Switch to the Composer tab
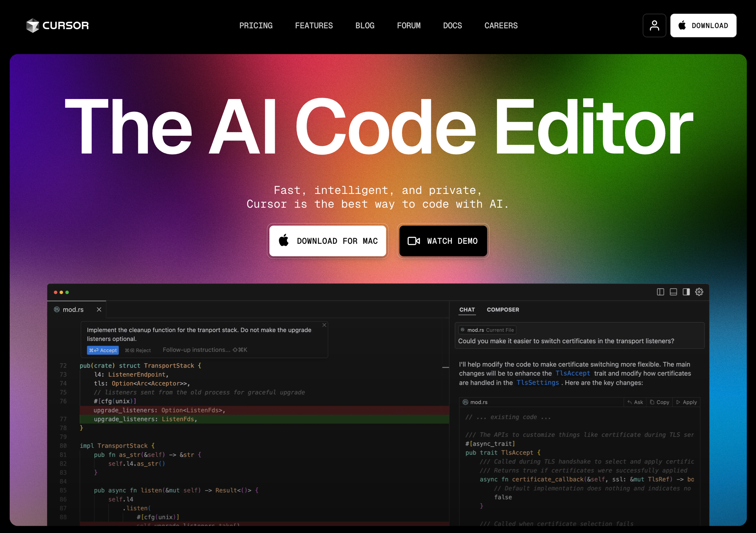Viewport: 756px width, 533px height. pos(503,310)
